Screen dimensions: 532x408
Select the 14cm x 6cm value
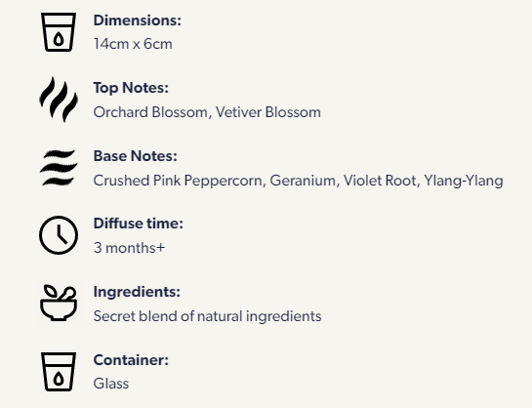tap(133, 44)
